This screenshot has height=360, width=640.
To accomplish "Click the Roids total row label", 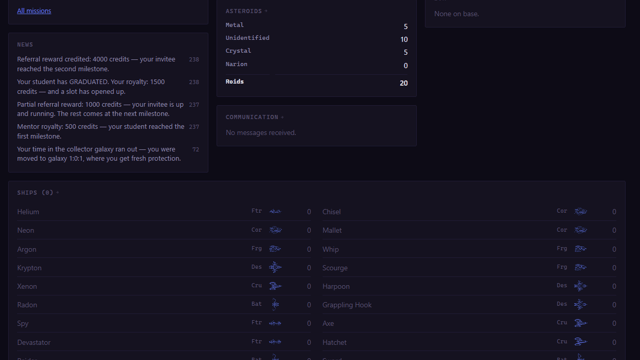I will click(x=234, y=82).
